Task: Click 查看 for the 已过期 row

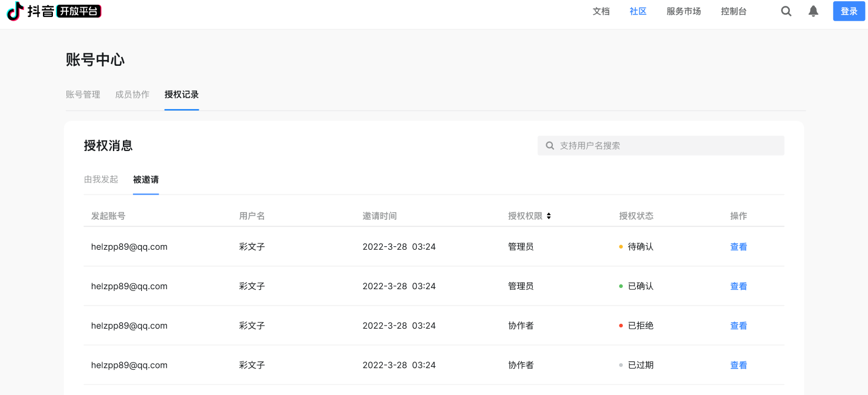Action: tap(739, 365)
